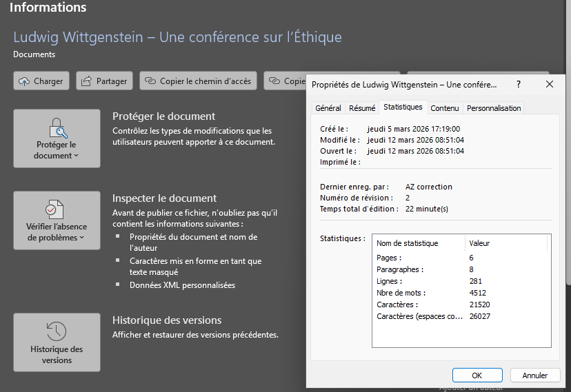Click the Partager share icon

point(87,81)
